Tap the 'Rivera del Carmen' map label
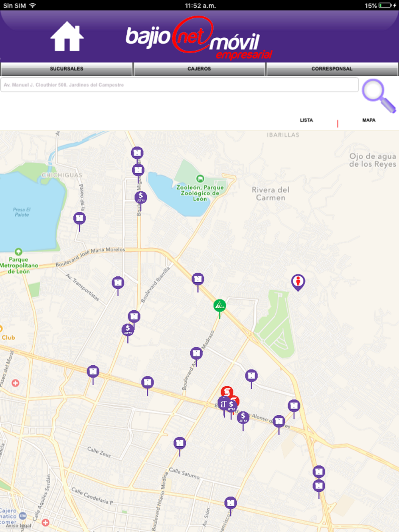Screen dimensions: 399x532 pos(271,194)
